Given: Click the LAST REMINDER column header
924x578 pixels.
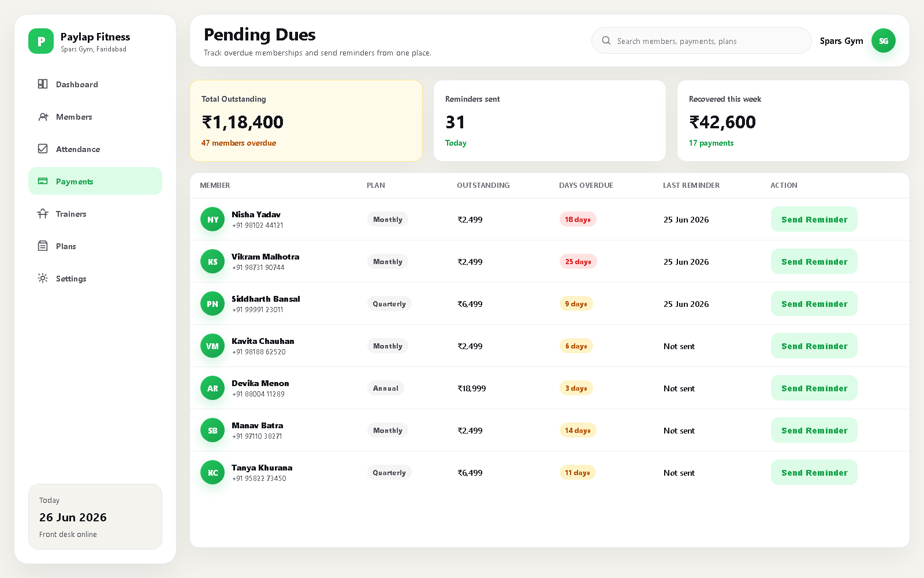Looking at the screenshot, I should point(691,185).
